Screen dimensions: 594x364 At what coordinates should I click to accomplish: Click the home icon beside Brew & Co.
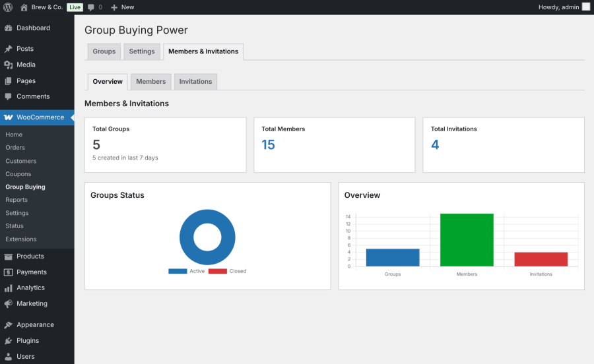tap(24, 7)
